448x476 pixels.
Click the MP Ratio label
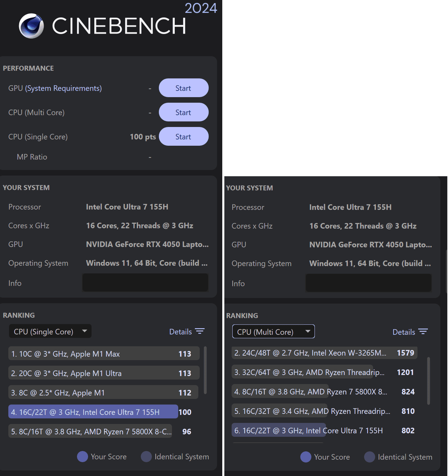pyautogui.click(x=32, y=157)
